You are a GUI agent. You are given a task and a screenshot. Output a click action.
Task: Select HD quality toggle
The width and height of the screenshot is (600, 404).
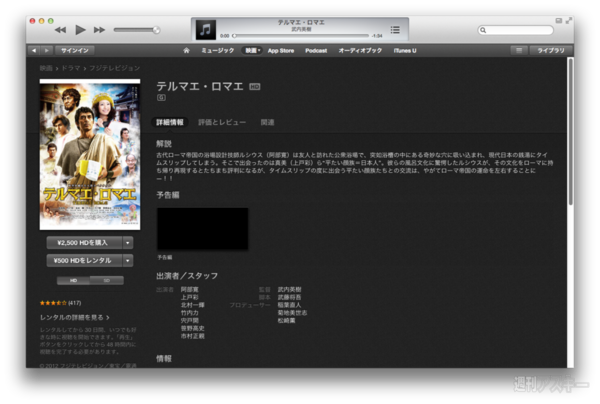73,280
